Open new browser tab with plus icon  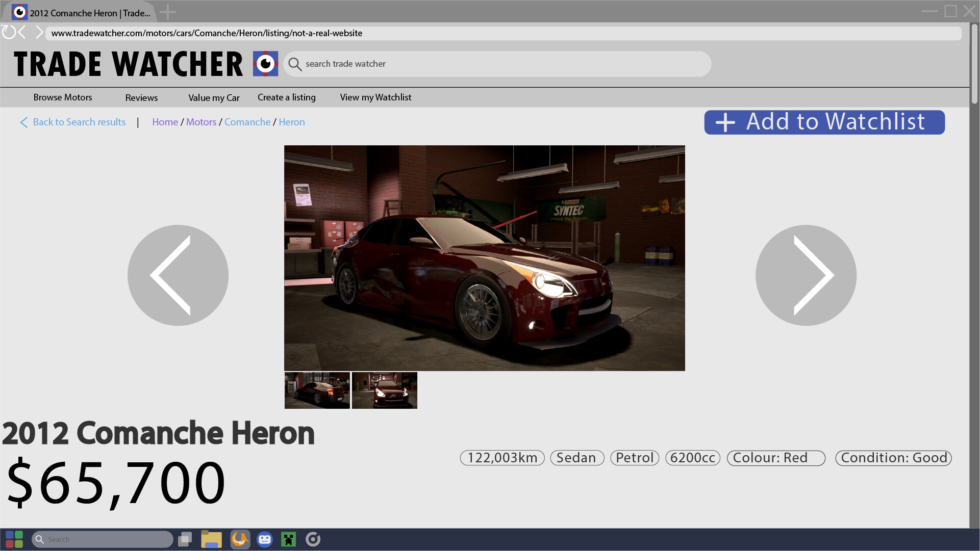[167, 12]
